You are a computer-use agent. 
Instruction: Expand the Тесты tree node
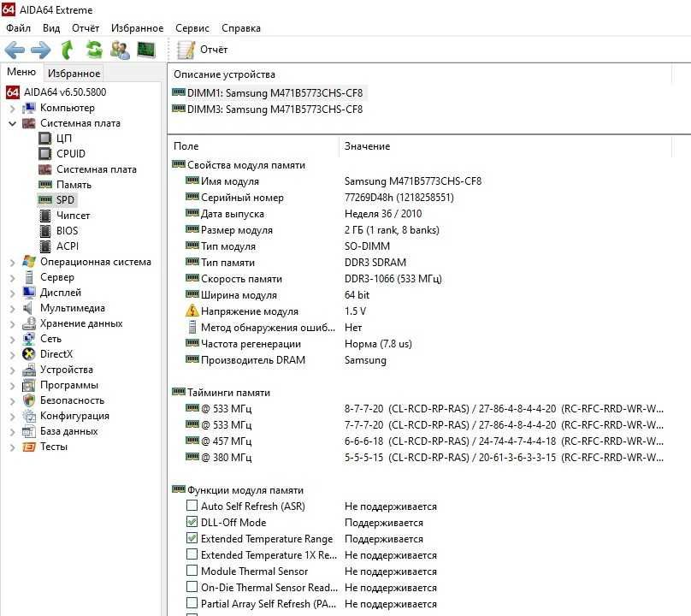pos(12,448)
